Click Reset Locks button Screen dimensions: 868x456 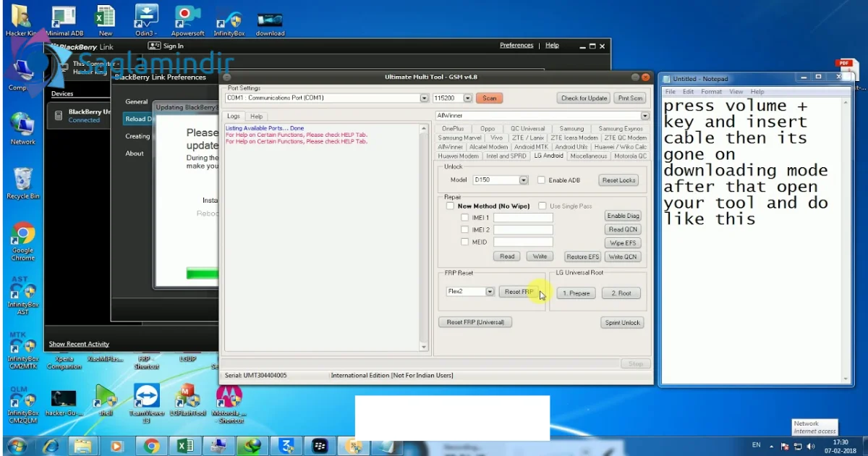[x=618, y=180]
